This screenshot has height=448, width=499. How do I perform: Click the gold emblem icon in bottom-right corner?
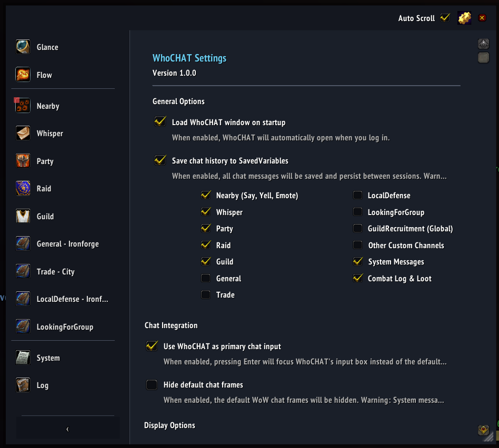click(x=484, y=430)
